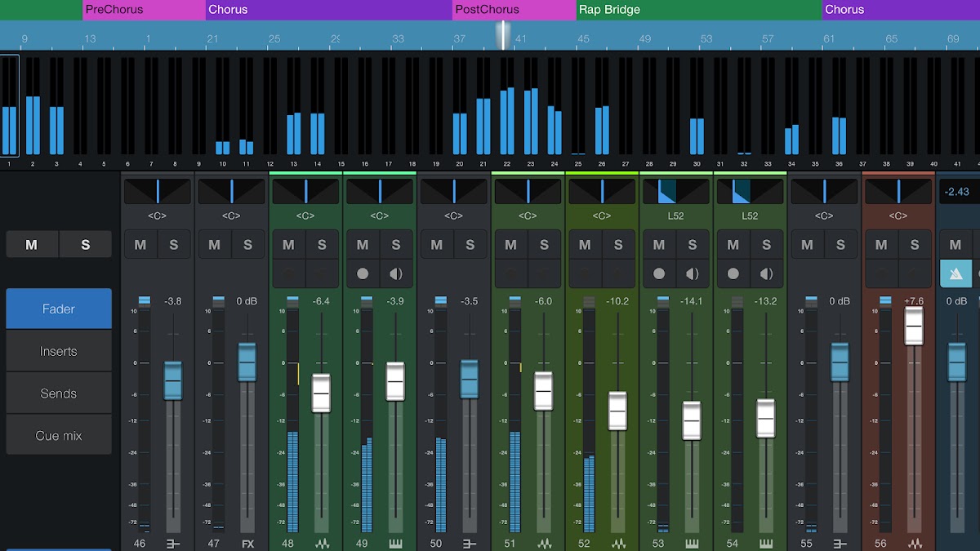The image size is (980, 551).
Task: Enable input monitoring on channel 49
Action: coord(396,274)
